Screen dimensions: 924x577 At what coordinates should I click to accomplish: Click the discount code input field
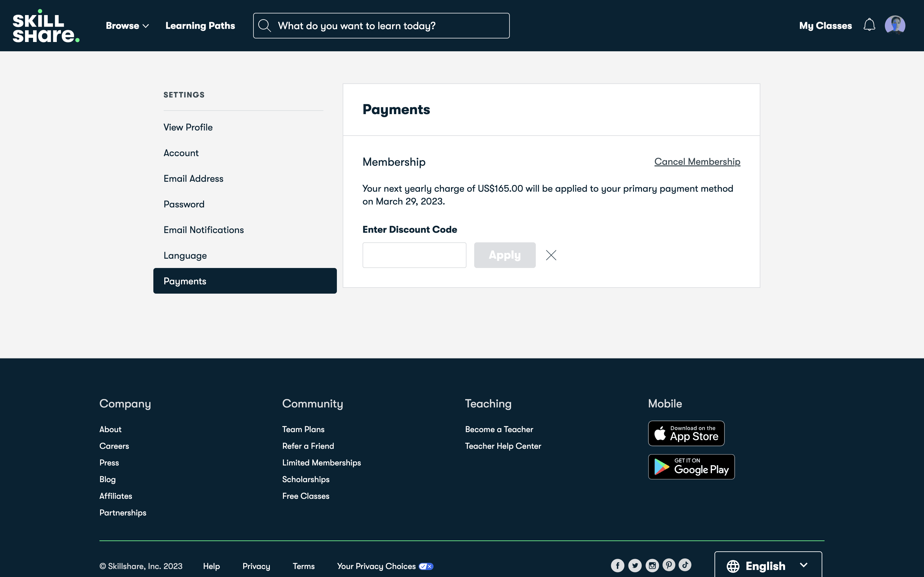coord(414,255)
